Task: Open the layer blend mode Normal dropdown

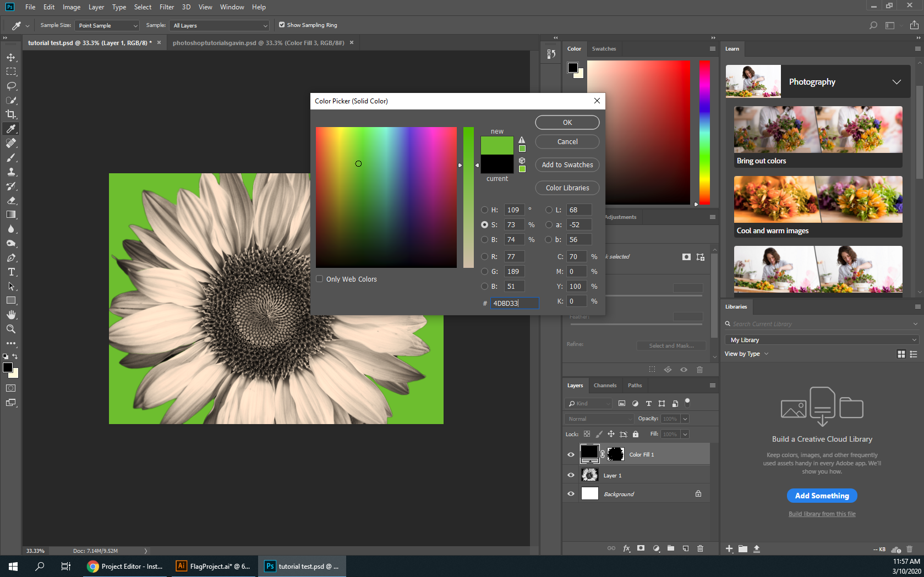Action: (599, 419)
